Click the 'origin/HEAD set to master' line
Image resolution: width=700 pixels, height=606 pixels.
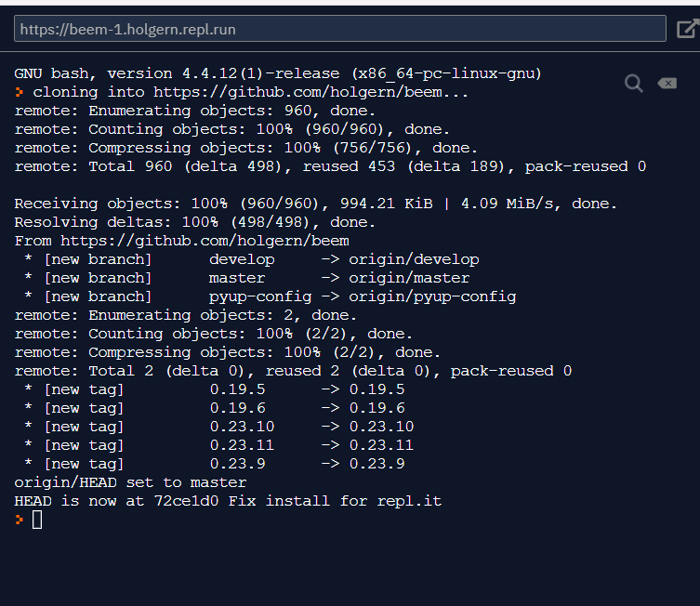coord(130,482)
